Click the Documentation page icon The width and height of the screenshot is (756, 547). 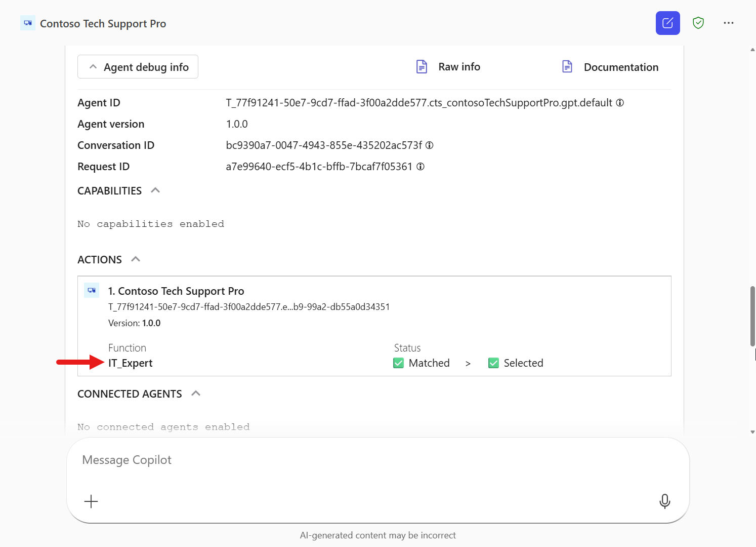point(567,66)
